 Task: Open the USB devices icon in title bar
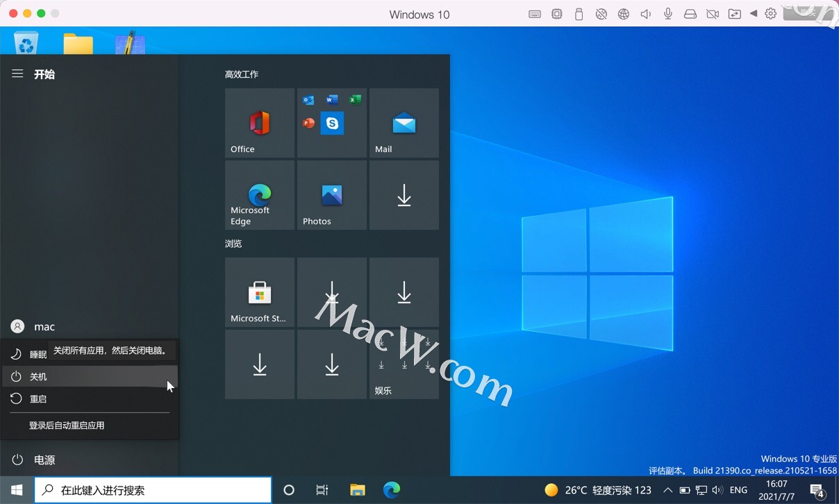tap(579, 14)
